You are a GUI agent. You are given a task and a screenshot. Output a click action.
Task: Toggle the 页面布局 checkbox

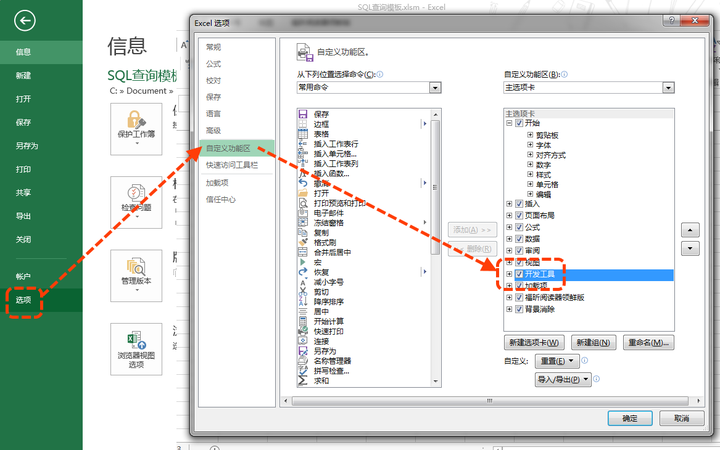519,215
